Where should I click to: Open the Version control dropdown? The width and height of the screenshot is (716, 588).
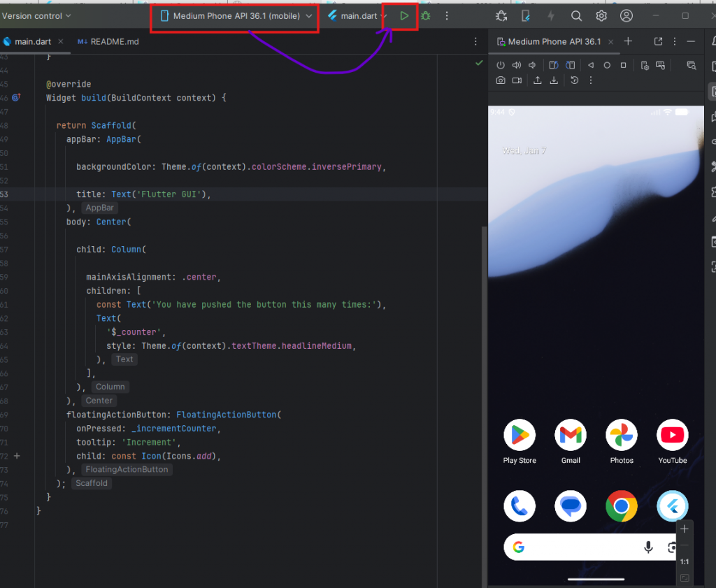pyautogui.click(x=36, y=15)
